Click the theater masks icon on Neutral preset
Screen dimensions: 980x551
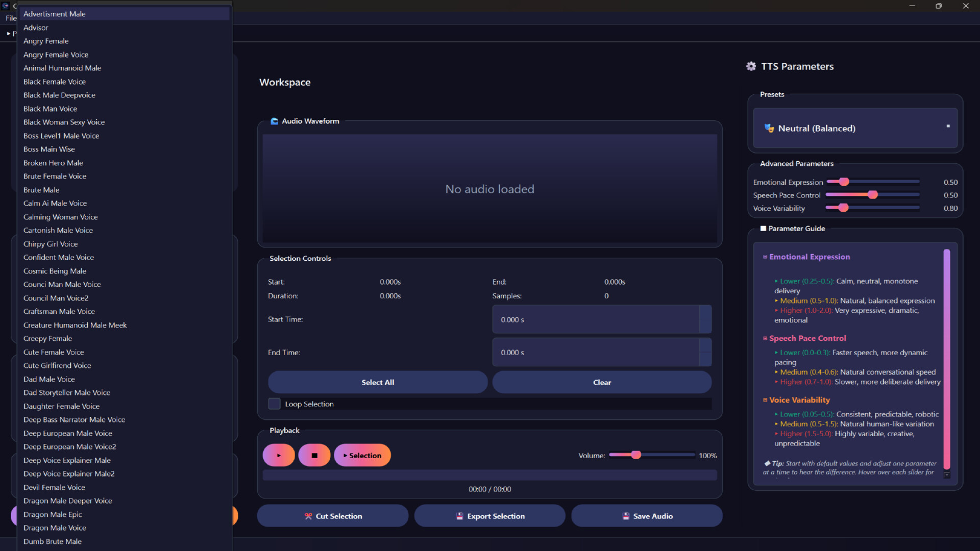(x=769, y=128)
